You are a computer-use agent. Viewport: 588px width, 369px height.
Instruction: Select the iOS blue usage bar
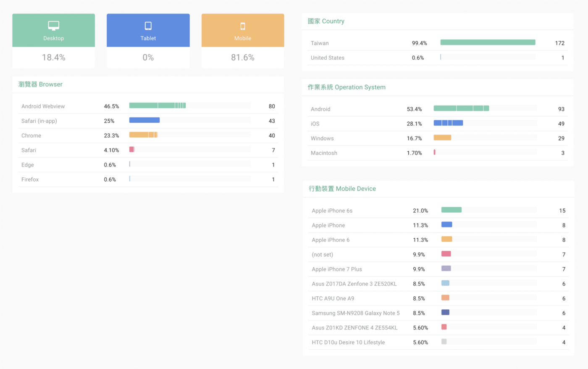point(448,123)
